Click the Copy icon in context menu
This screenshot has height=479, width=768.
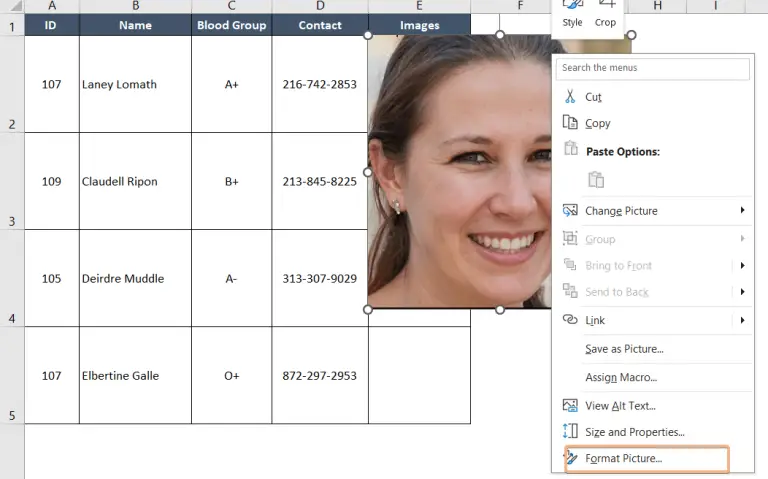click(x=570, y=123)
